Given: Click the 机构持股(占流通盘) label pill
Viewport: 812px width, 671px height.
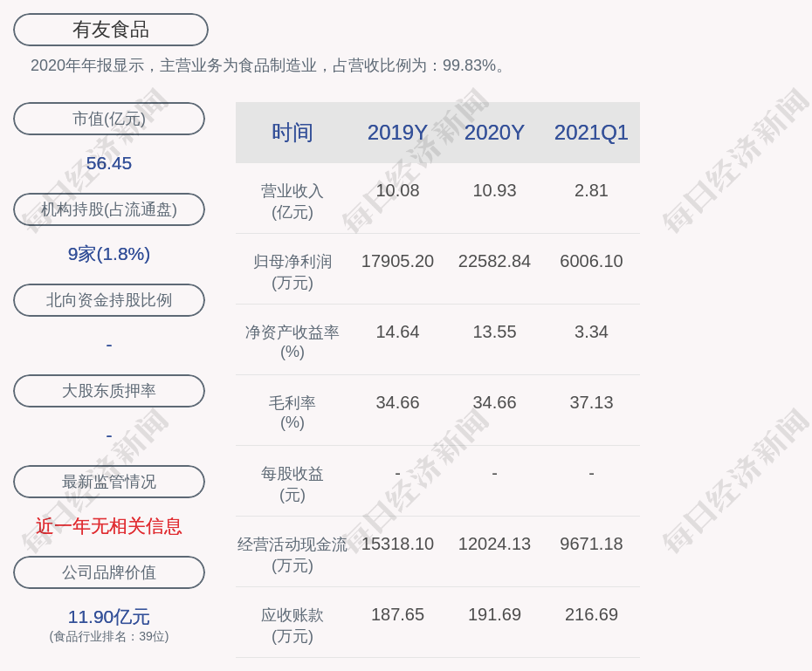Looking at the screenshot, I should (x=109, y=209).
